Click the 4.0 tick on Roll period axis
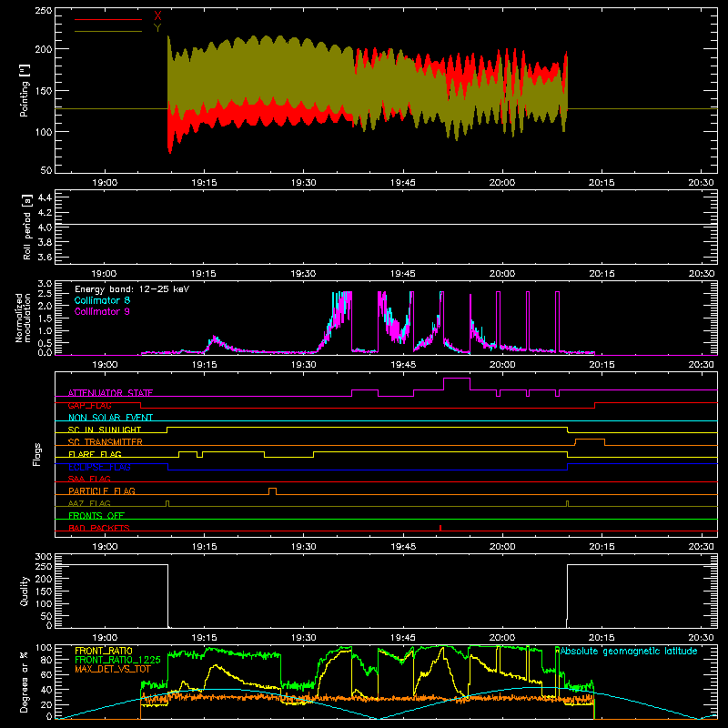The image size is (728, 728). coord(45,227)
